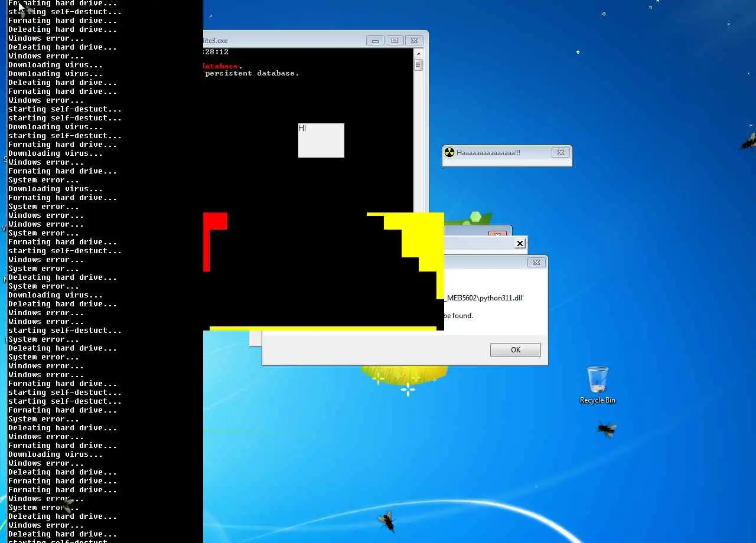The width and height of the screenshot is (756, 543).
Task: Click the '_MEI35602\python311.dll' path text
Action: [x=484, y=298]
